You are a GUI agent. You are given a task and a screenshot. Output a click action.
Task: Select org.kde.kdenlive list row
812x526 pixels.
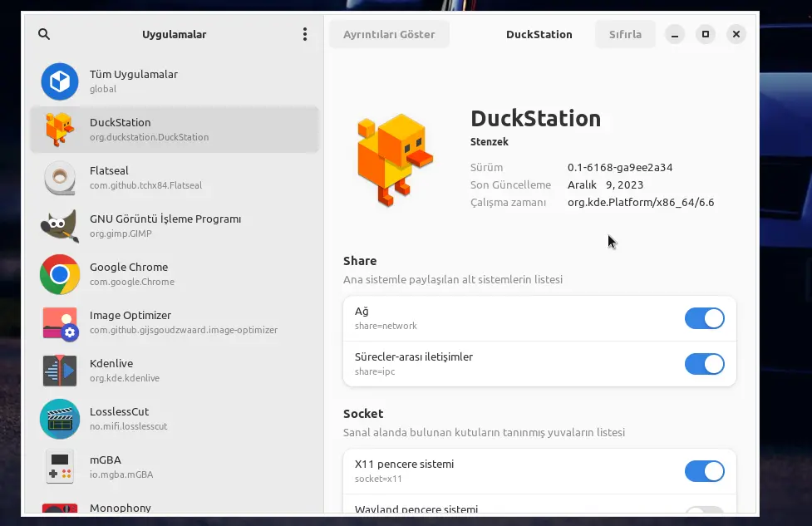pos(175,370)
